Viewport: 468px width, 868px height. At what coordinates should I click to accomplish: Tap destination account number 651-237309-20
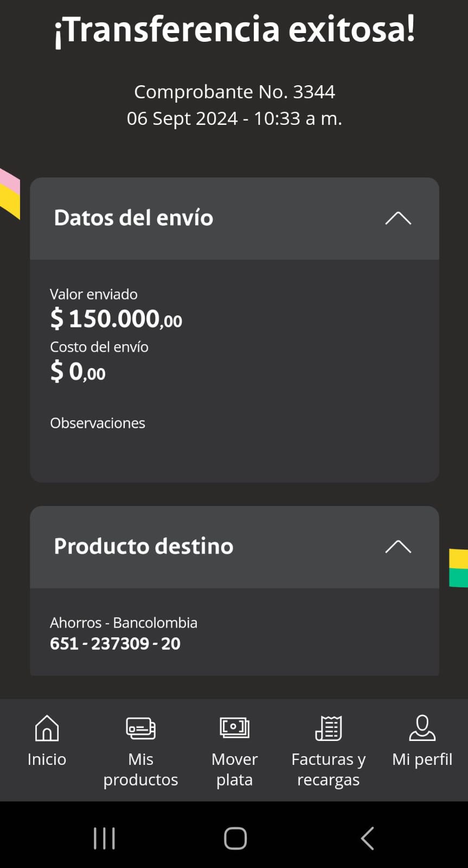[115, 644]
